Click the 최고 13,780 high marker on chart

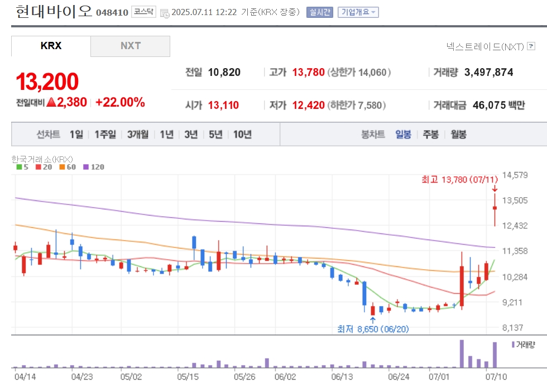tap(460, 180)
